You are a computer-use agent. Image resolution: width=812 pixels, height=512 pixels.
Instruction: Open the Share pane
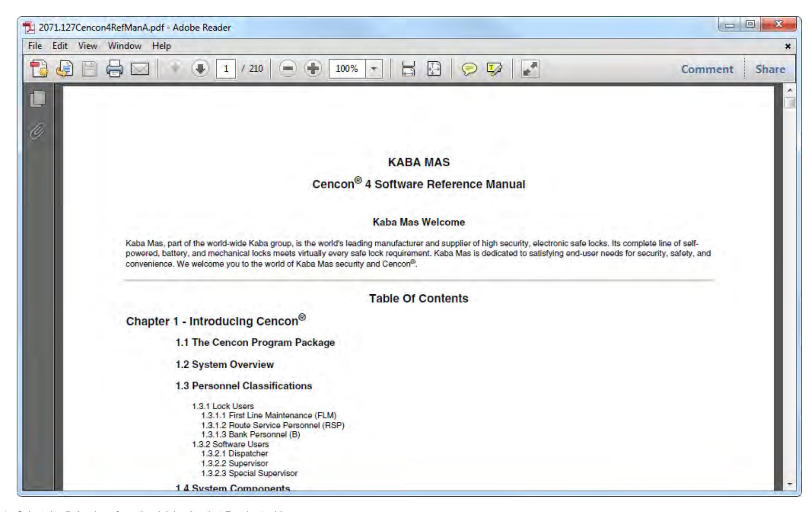[x=770, y=69]
